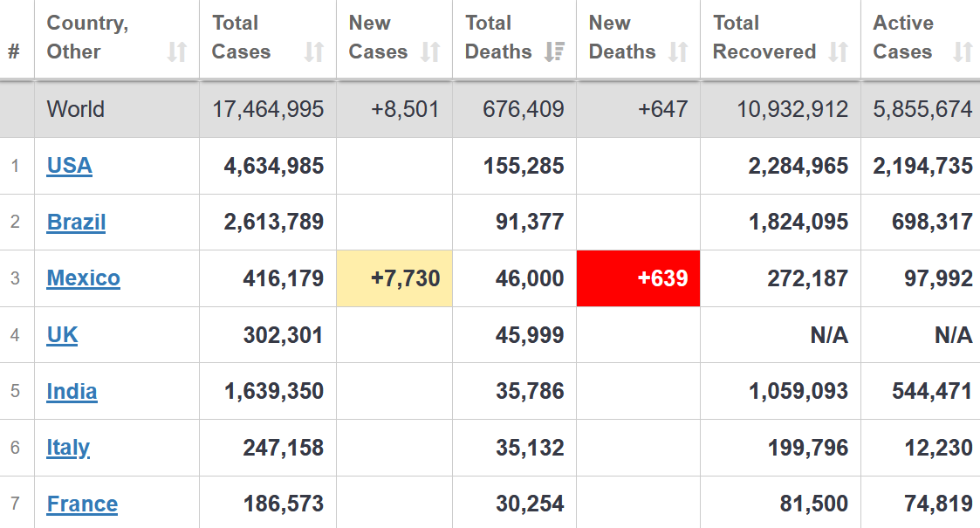
Task: Click sort arrows icon beside New Deaths
Action: click(x=678, y=52)
